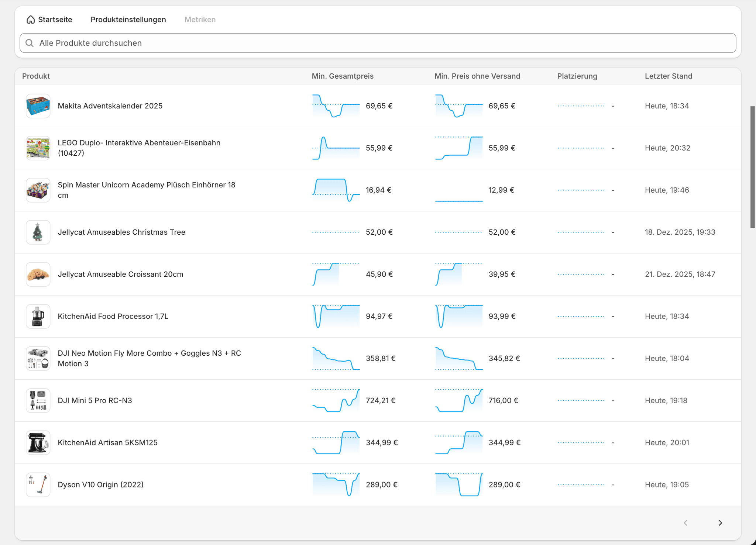Image resolution: width=756 pixels, height=545 pixels.
Task: Click Letzter Stand column header
Action: [x=669, y=76]
